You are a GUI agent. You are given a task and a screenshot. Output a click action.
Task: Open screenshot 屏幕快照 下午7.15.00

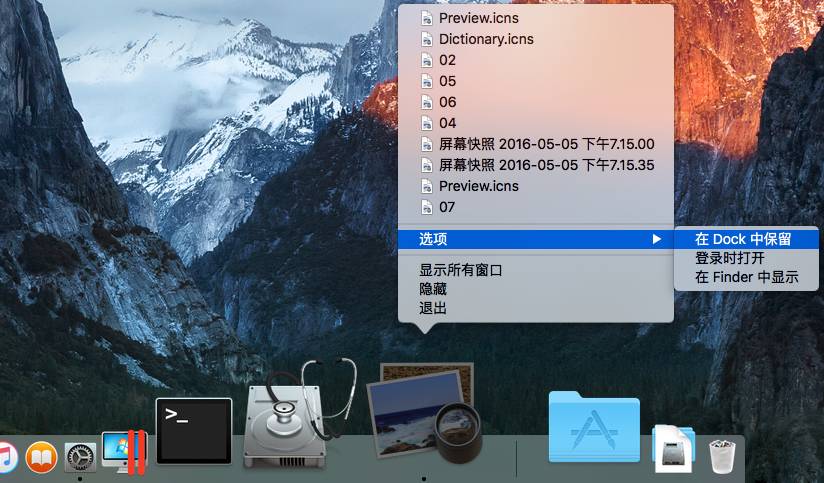(546, 144)
